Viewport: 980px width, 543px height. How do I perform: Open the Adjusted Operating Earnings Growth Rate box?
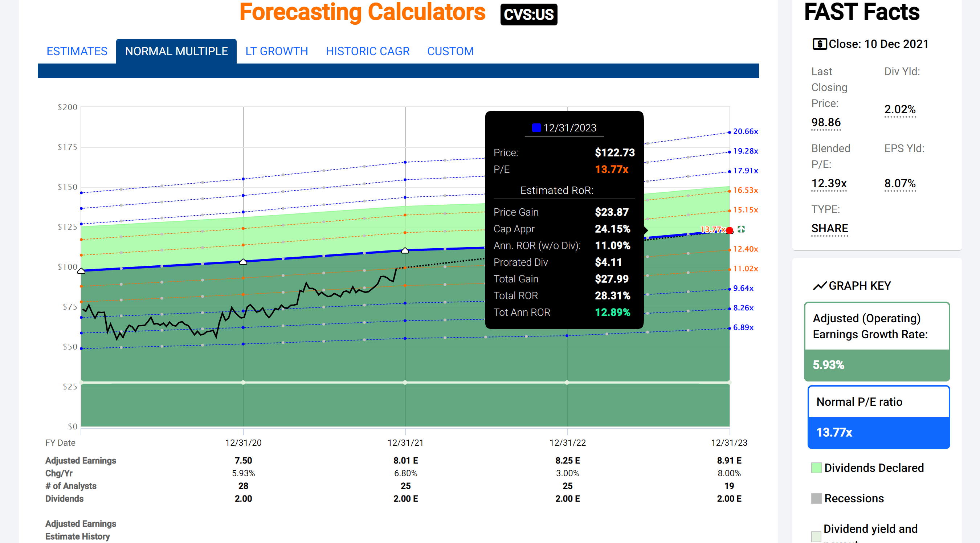point(877,341)
